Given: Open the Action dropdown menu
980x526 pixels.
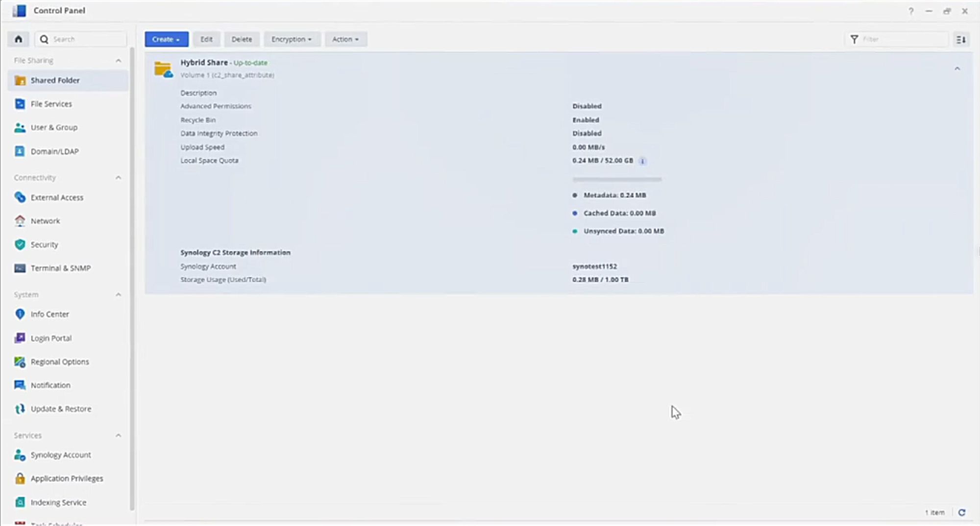Looking at the screenshot, I should pos(345,39).
